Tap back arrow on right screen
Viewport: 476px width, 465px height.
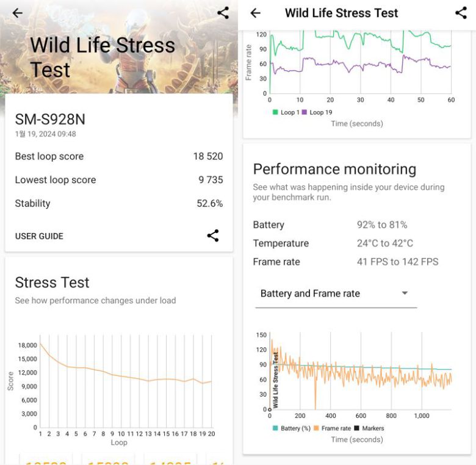[256, 13]
